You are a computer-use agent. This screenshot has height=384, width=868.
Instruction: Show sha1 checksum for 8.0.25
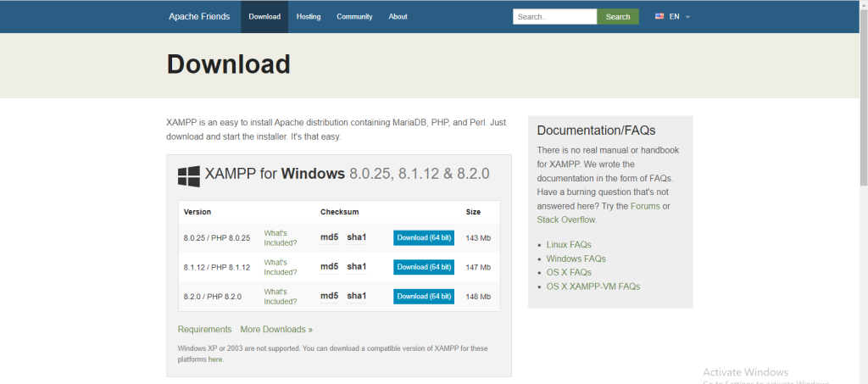pyautogui.click(x=357, y=237)
